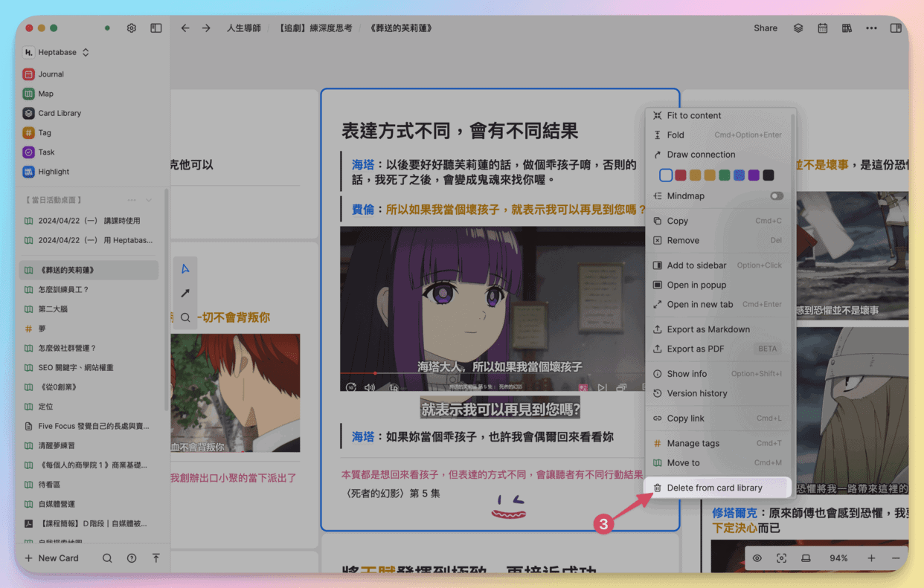Toggle the left sidebar panel icon
The image size is (924, 588).
(x=155, y=28)
